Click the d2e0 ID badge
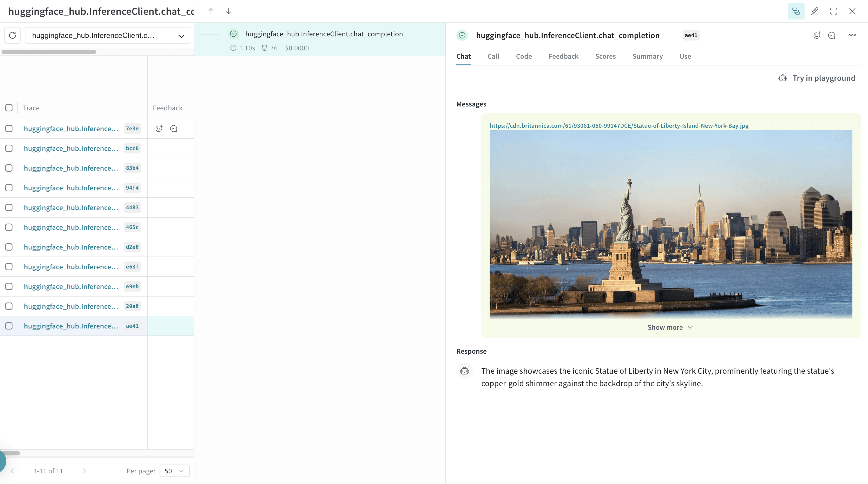The height and width of the screenshot is (484, 868). click(x=132, y=247)
